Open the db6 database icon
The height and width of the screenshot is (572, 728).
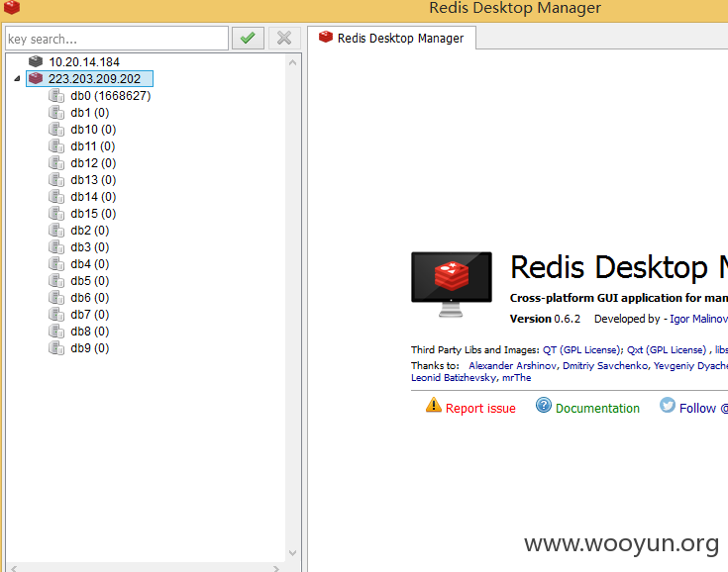pos(56,297)
